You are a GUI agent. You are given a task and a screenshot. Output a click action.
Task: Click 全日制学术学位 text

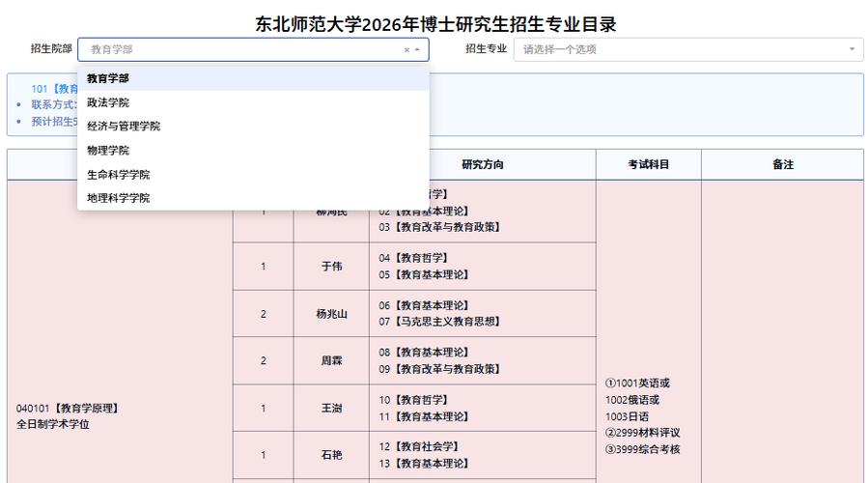pyautogui.click(x=52, y=424)
